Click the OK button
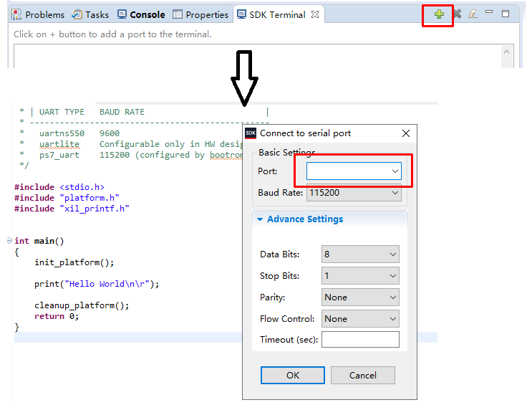Image resolution: width=532 pixels, height=405 pixels. [x=292, y=375]
